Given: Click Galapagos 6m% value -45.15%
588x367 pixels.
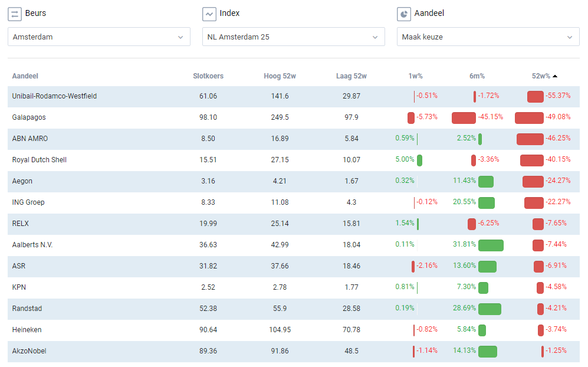Looking at the screenshot, I should (491, 117).
